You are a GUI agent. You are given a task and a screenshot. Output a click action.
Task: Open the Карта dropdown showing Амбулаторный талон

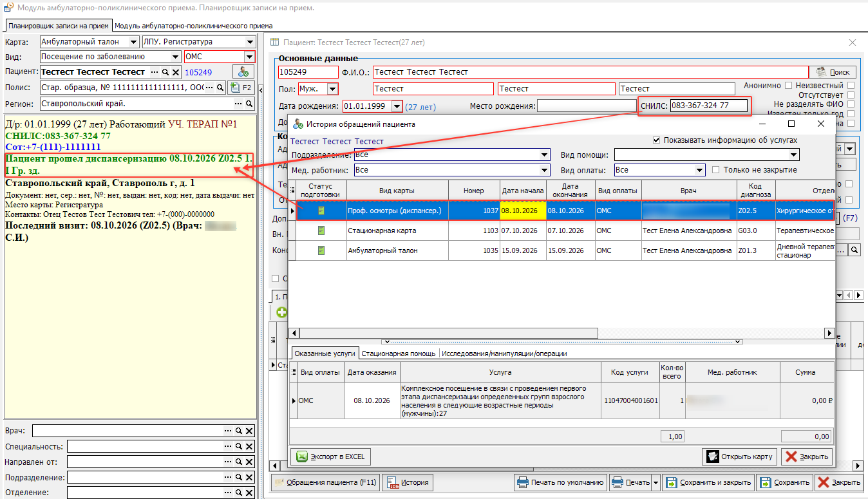point(133,42)
